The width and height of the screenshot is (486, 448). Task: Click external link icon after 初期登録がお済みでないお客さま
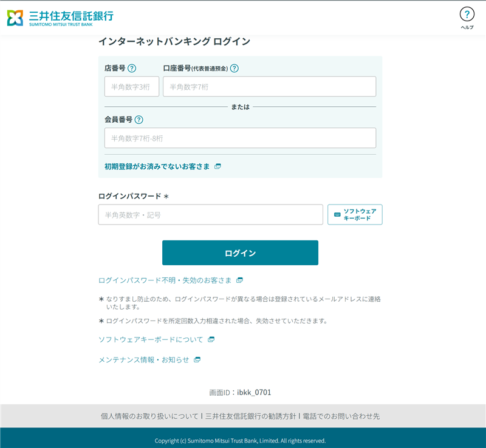(x=217, y=166)
